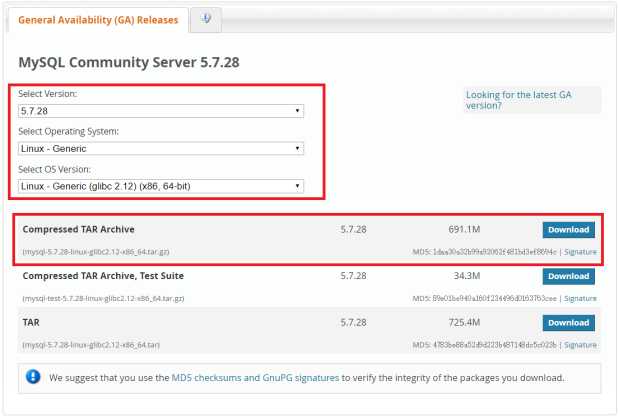619x418 pixels.
Task: Click the 'Compressed TAR Archive, Test Suite' title
Action: pos(103,276)
